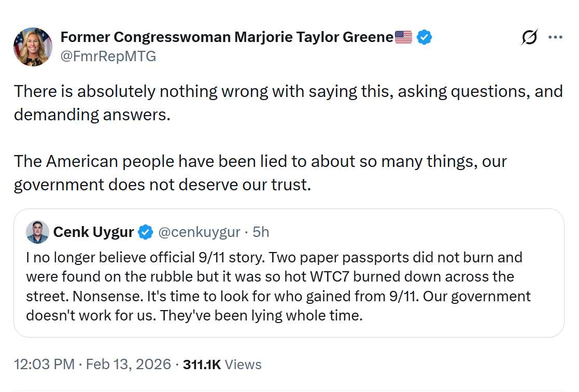Viewport: 579px width, 392px height.
Task: Open the three-dot more options menu
Action: [555, 38]
